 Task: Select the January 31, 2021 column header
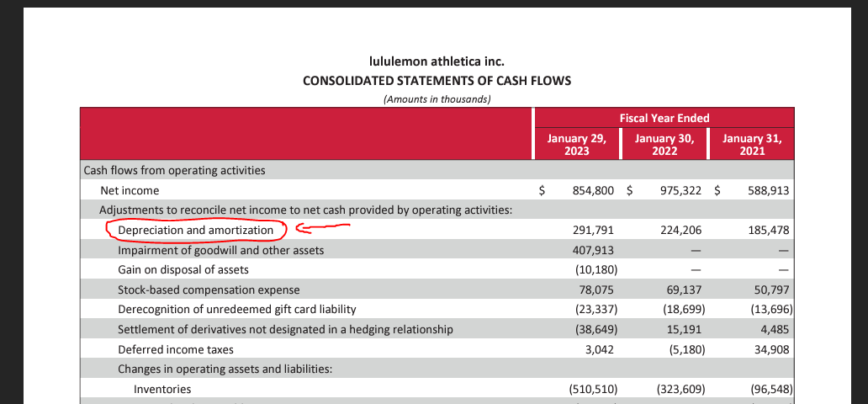[752, 144]
